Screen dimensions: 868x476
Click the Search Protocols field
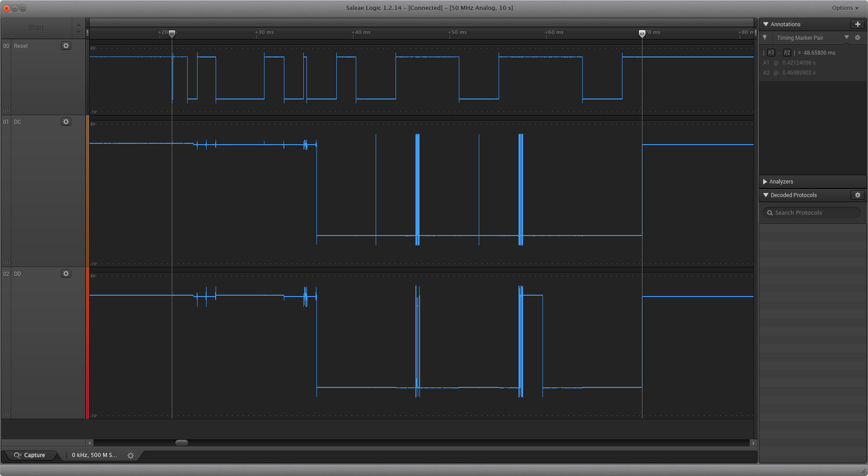(812, 212)
